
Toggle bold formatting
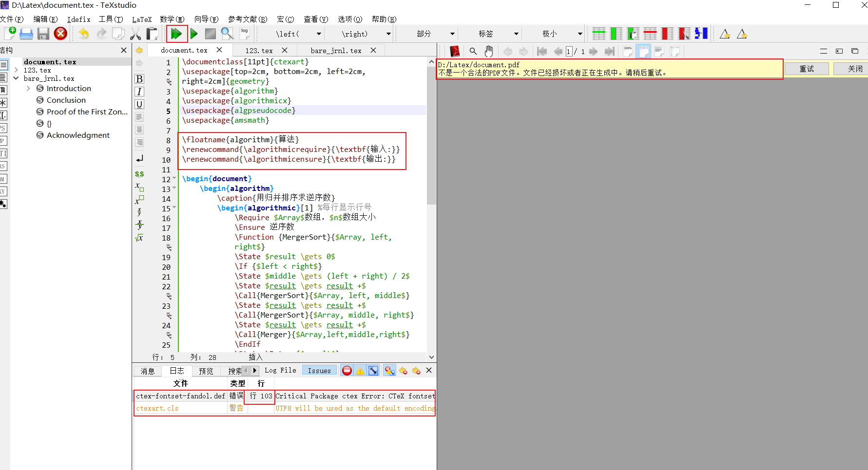139,78
